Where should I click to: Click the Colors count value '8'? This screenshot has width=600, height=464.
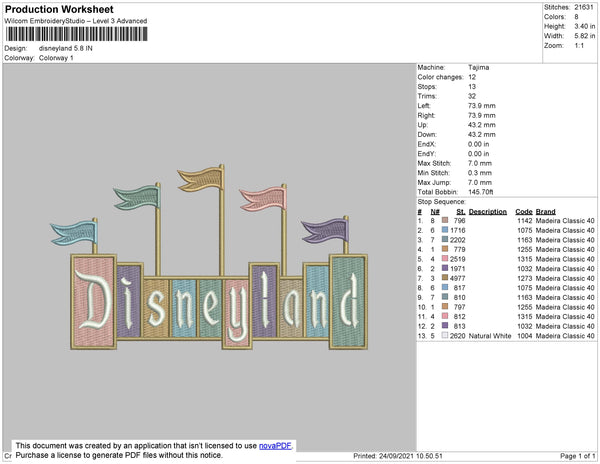(x=576, y=17)
